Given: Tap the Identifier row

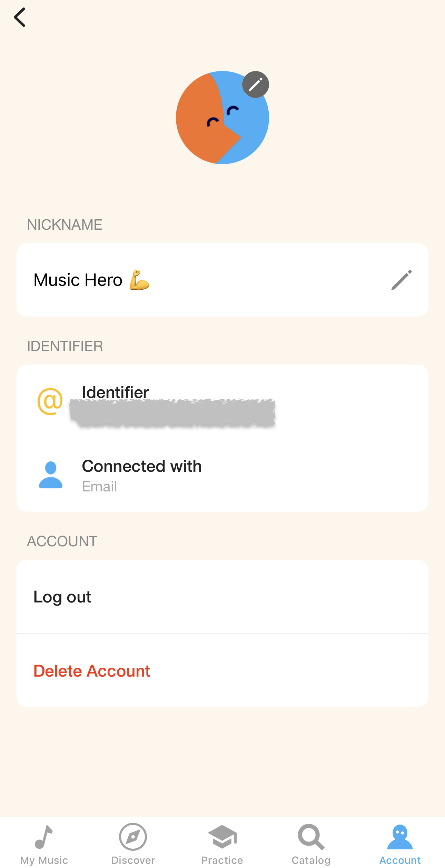Looking at the screenshot, I should click(222, 401).
